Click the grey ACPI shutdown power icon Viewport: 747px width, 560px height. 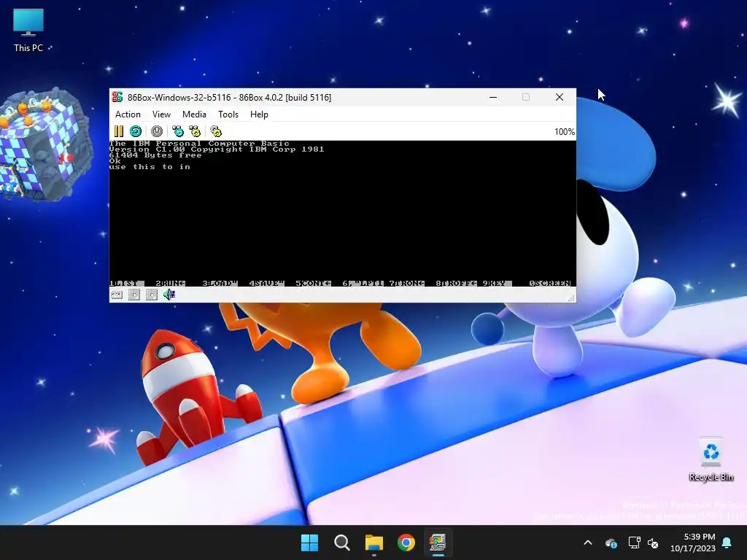pos(157,131)
